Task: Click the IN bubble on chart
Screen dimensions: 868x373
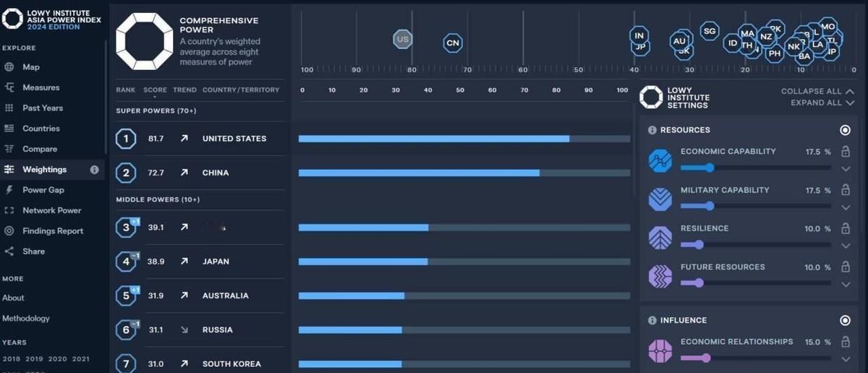Action: [639, 35]
